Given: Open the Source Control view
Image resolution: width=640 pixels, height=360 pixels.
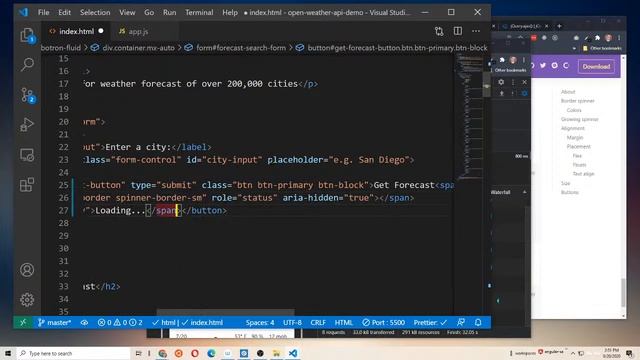Looking at the screenshot, I should coord(27,95).
